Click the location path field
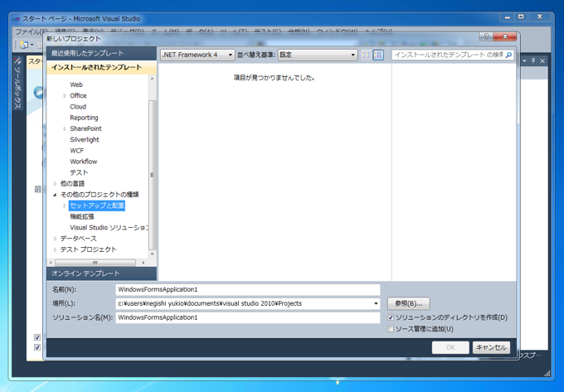This screenshot has height=392, width=564. pyautogui.click(x=244, y=303)
